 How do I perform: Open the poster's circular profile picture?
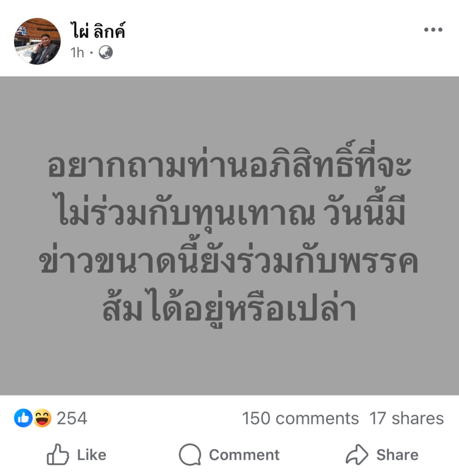coord(37,41)
